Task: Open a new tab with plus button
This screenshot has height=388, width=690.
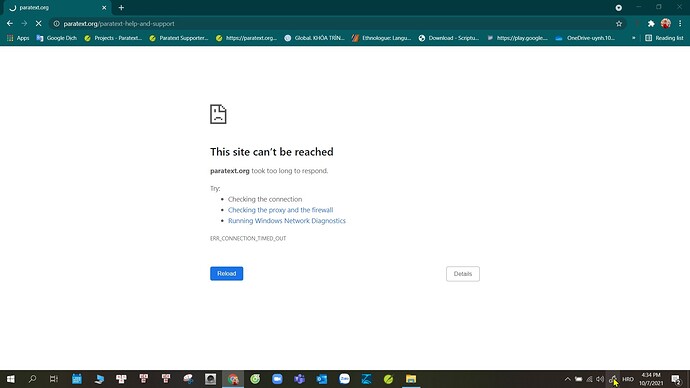Action: (x=121, y=7)
